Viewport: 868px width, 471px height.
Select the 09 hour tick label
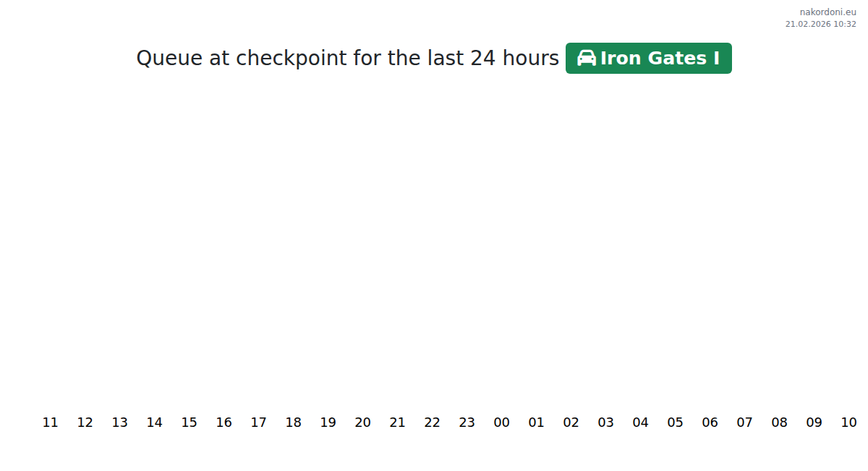pos(814,423)
